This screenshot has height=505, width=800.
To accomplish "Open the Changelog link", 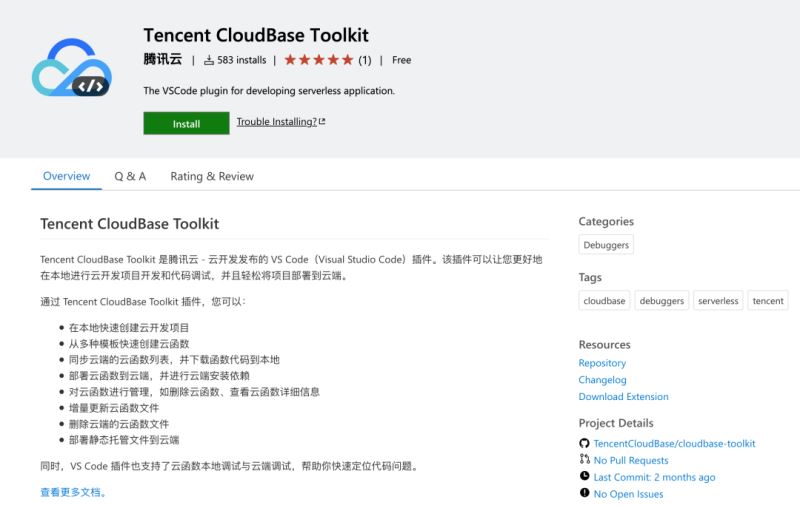I will pos(602,380).
